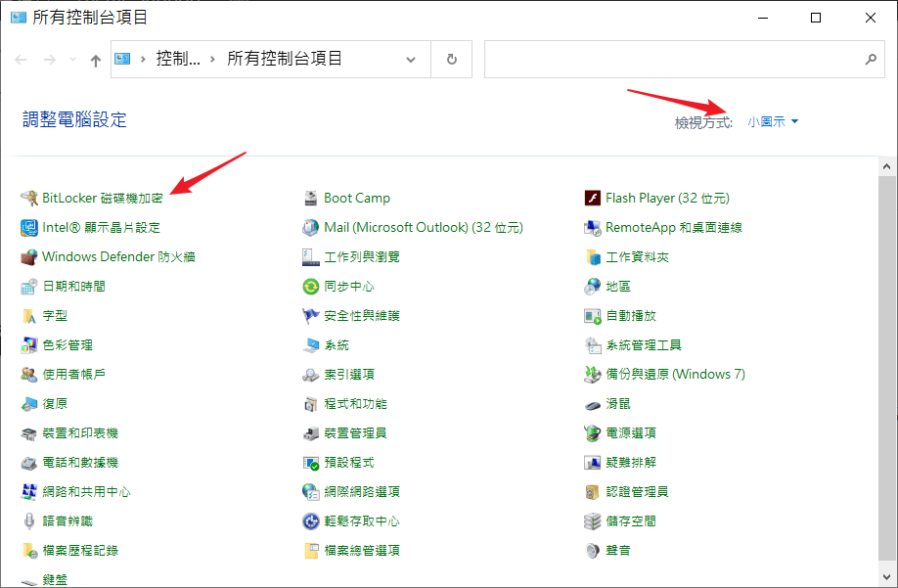Expand the address bar history dropdown arrow
898x588 pixels.
click(x=411, y=59)
